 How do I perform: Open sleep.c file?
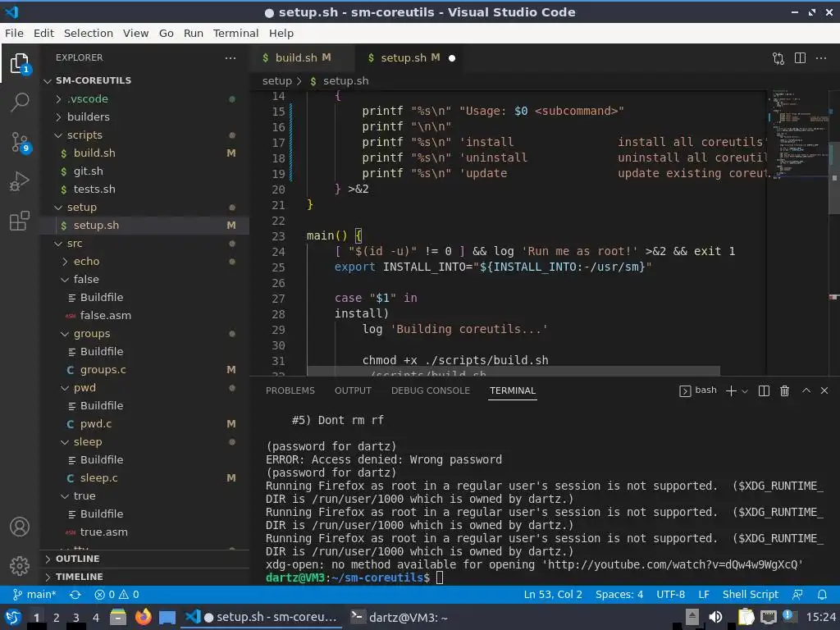pyautogui.click(x=98, y=477)
